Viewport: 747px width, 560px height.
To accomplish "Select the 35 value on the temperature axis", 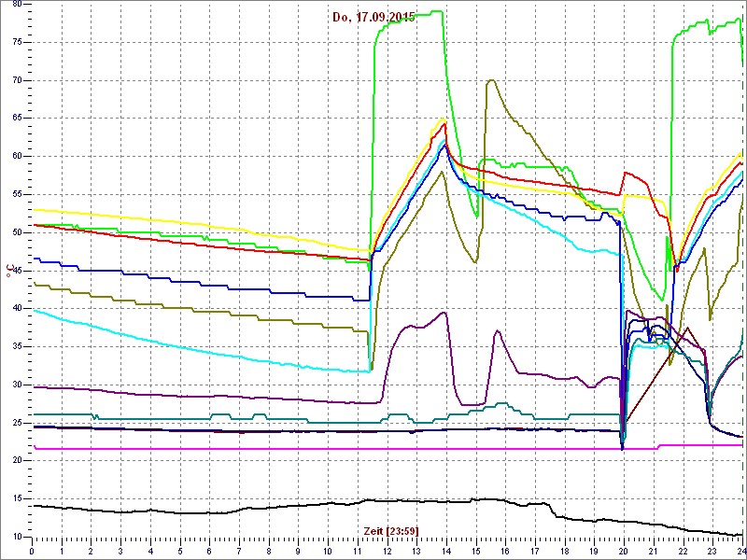I will coord(17,346).
